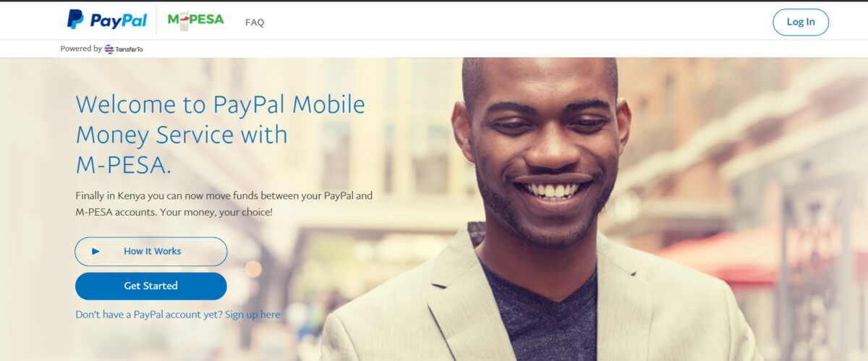
Task: Click the PayPal wordmark in header
Action: (x=118, y=21)
